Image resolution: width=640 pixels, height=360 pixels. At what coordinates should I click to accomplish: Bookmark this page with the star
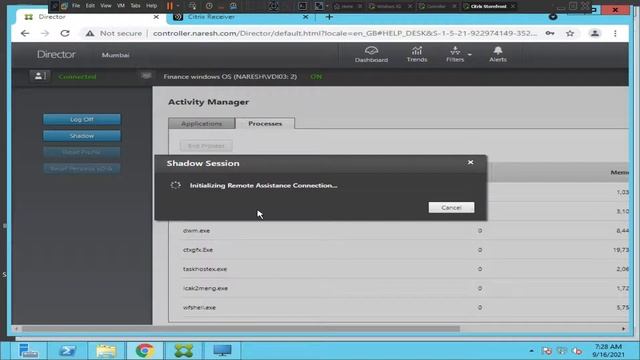pyautogui.click(x=570, y=33)
